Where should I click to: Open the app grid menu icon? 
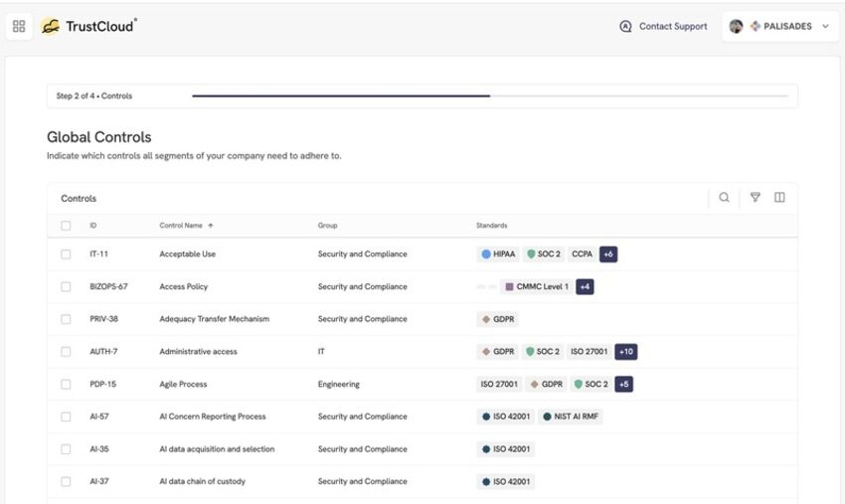click(x=19, y=26)
